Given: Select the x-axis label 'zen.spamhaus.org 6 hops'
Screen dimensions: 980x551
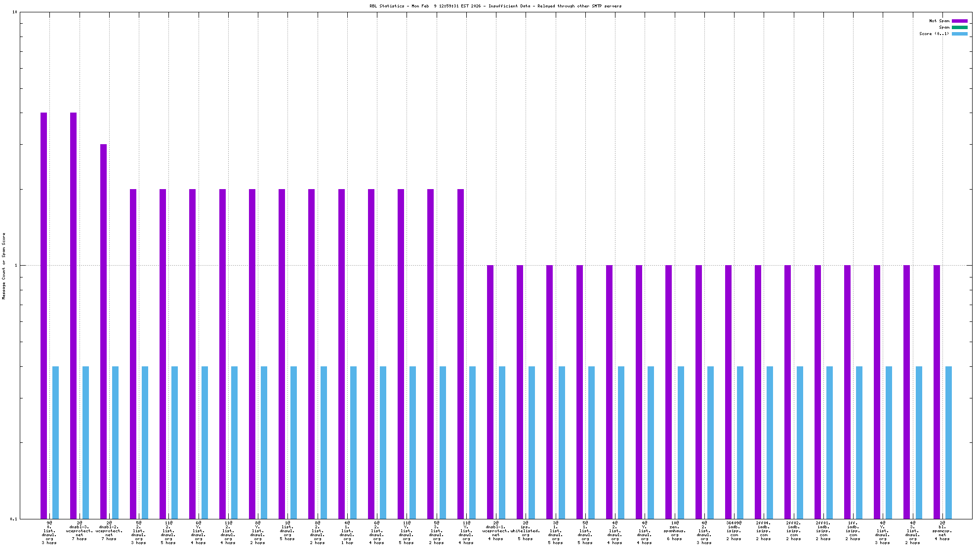Looking at the screenshot, I should coord(675,531).
